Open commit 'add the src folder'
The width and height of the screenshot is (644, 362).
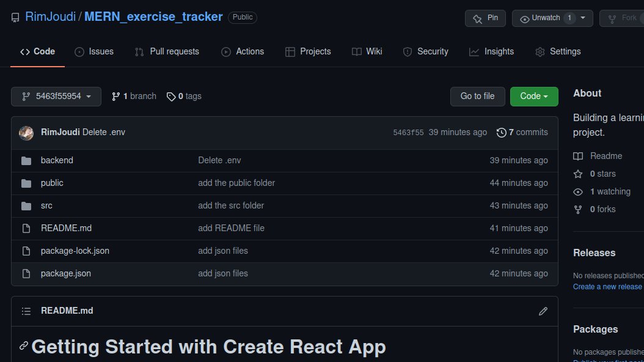pos(231,205)
